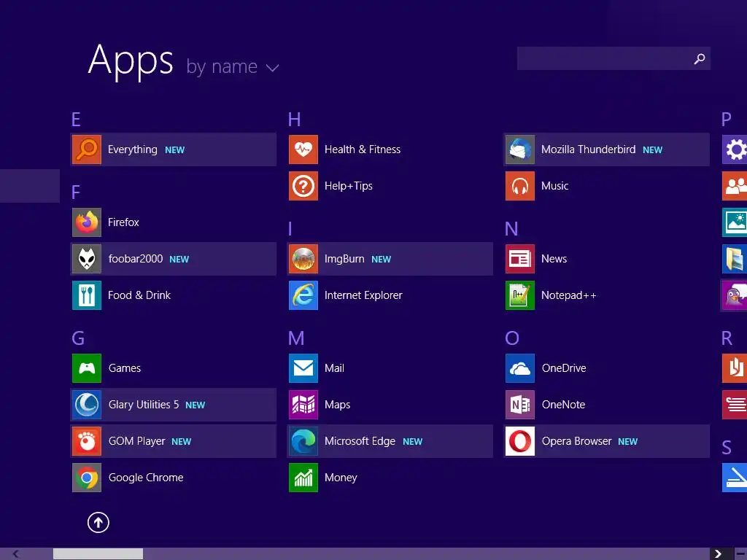747x560 pixels.
Task: Click the 'Glary Utilities 5' label
Action: pyautogui.click(x=144, y=405)
